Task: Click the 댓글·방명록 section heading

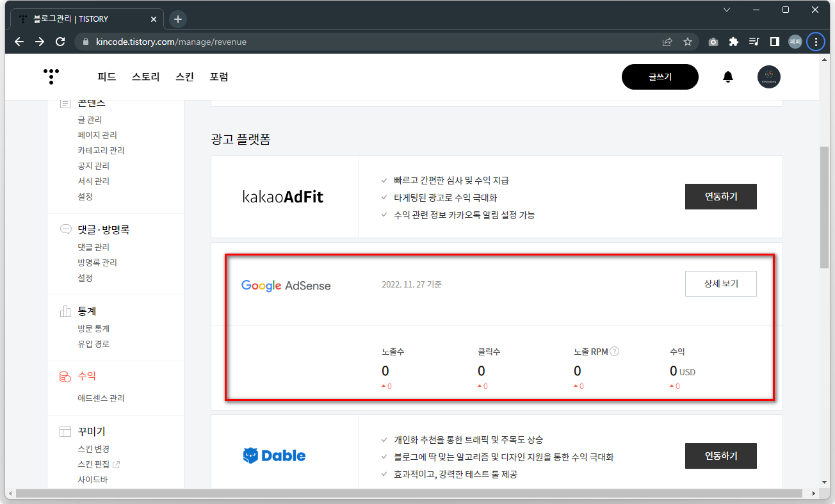Action: 104,229
